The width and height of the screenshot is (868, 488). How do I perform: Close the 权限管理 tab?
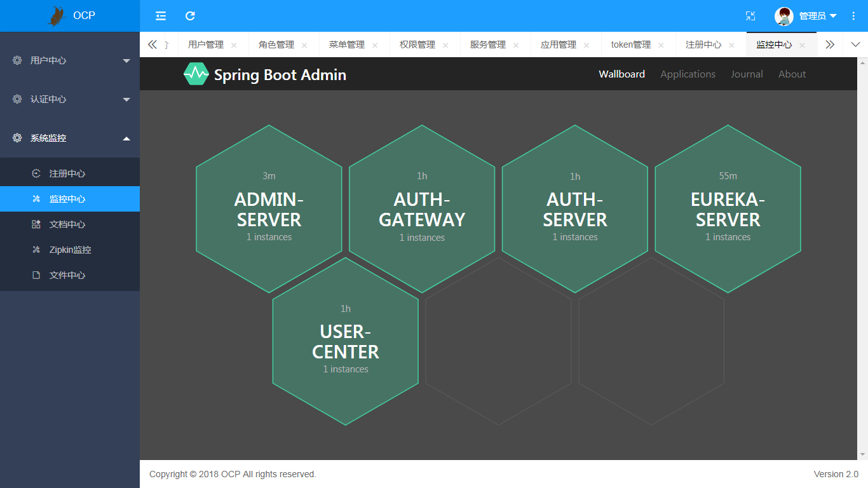(445, 45)
